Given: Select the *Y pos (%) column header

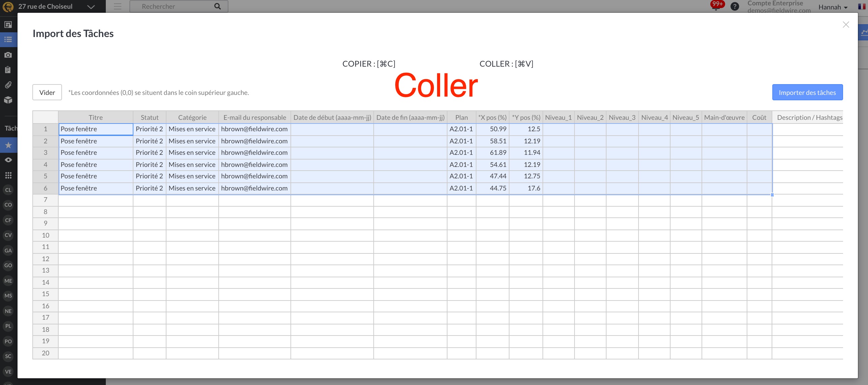Looking at the screenshot, I should 526,117.
